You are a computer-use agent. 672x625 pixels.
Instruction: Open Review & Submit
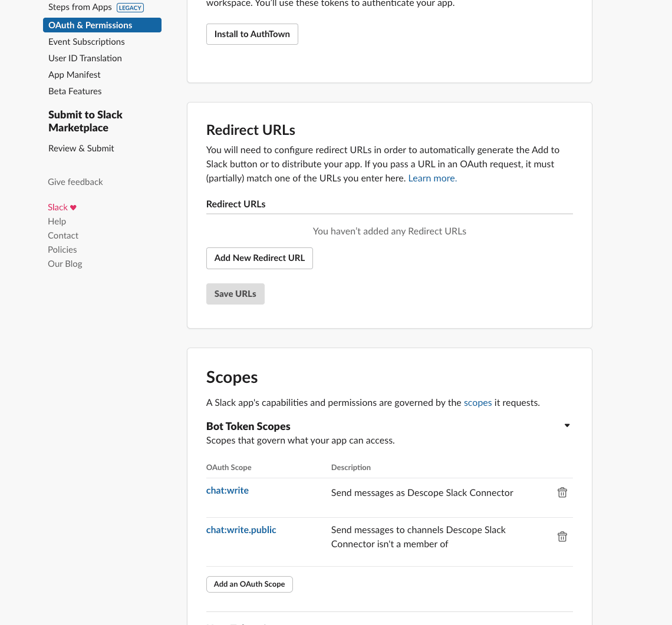point(81,148)
